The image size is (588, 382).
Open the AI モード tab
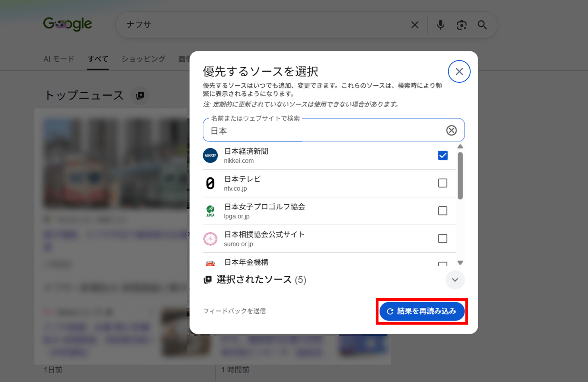[59, 59]
